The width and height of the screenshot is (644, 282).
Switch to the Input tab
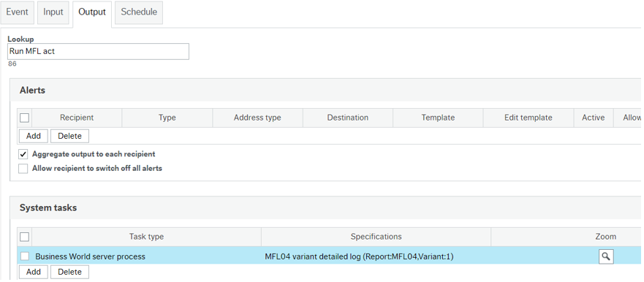pyautogui.click(x=53, y=12)
